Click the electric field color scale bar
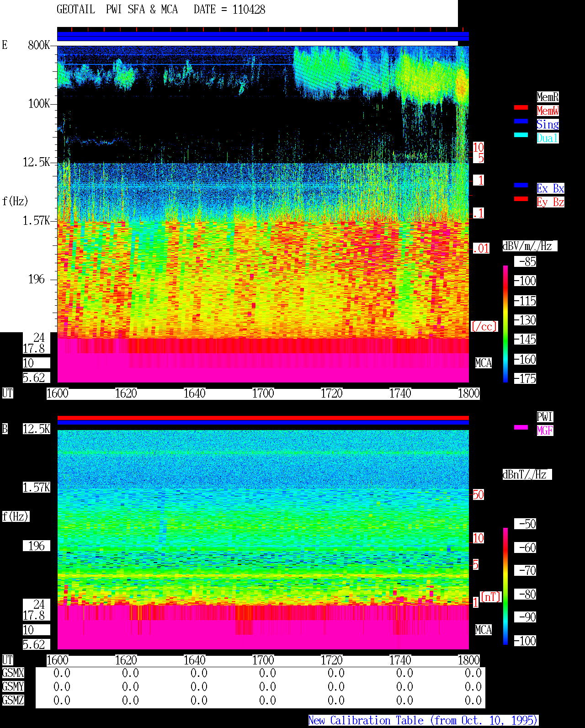 coord(505,324)
